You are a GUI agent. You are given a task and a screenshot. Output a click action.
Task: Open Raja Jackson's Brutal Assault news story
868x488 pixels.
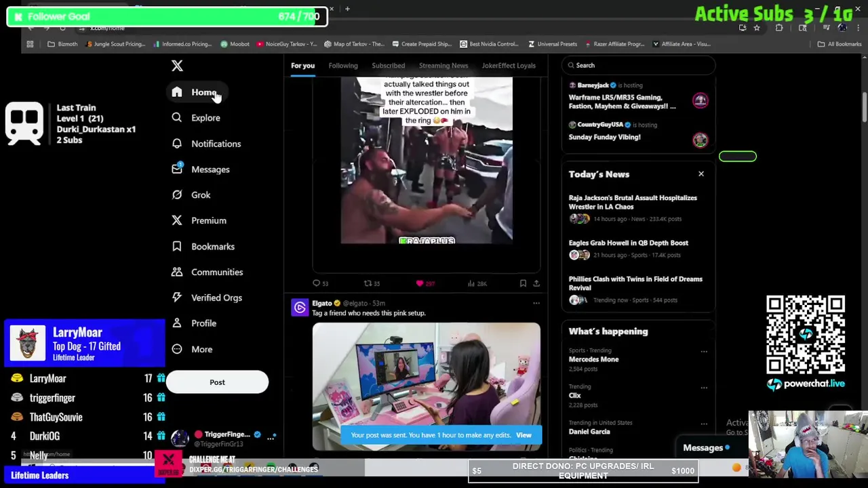[x=633, y=202]
